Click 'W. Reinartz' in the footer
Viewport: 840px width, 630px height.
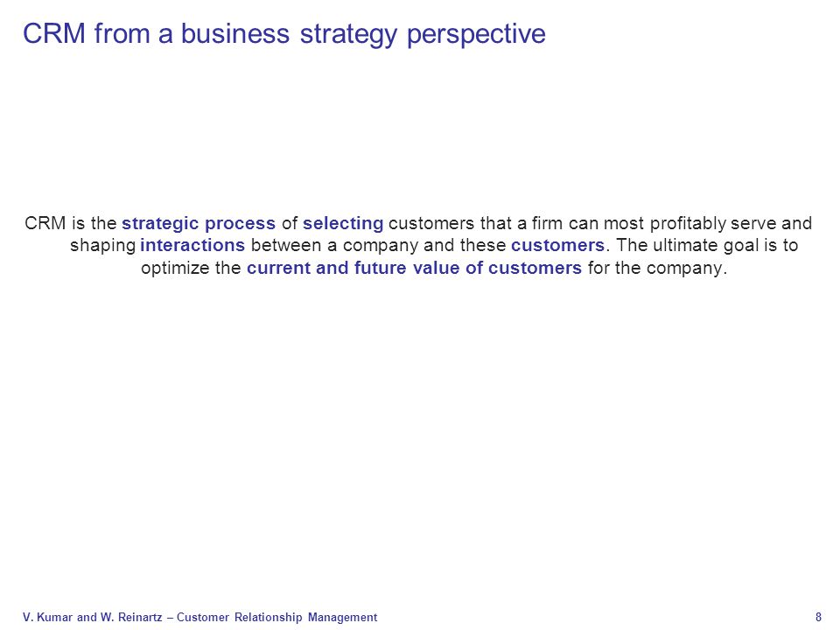(130, 617)
